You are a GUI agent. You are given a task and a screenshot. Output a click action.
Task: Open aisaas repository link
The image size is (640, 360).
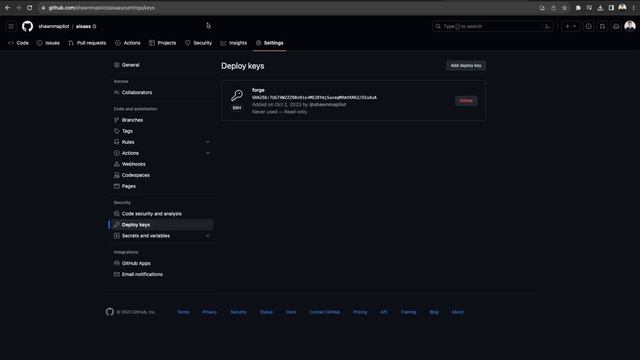tap(83, 27)
